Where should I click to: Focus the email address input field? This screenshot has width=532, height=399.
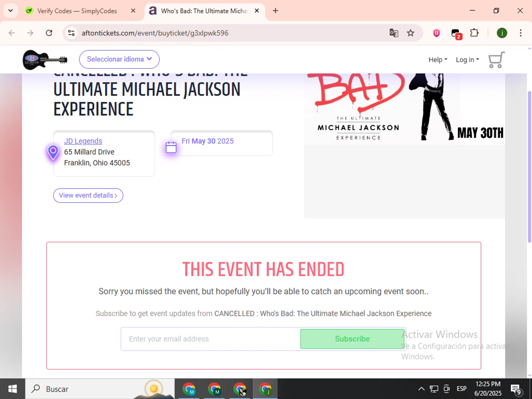coord(211,339)
